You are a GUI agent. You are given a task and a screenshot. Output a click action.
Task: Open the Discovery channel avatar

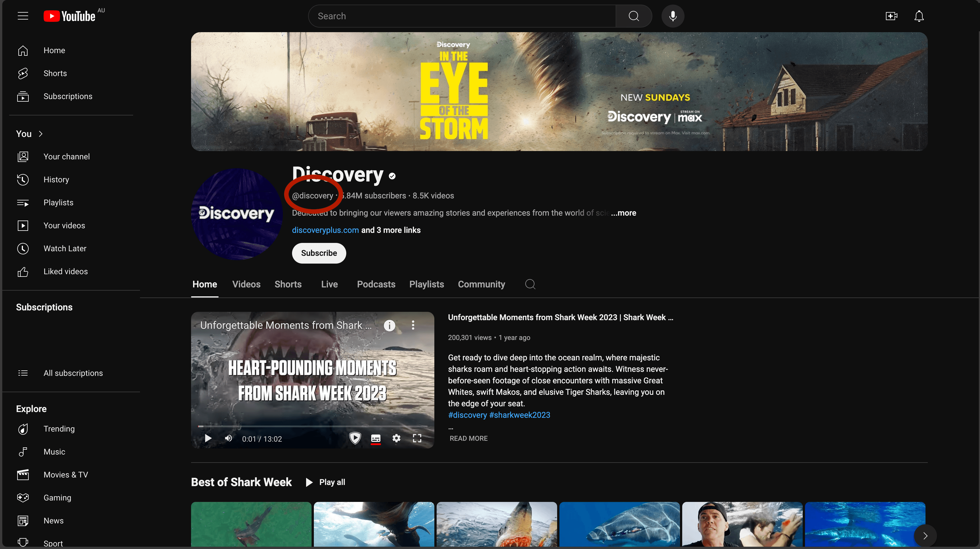tap(237, 214)
